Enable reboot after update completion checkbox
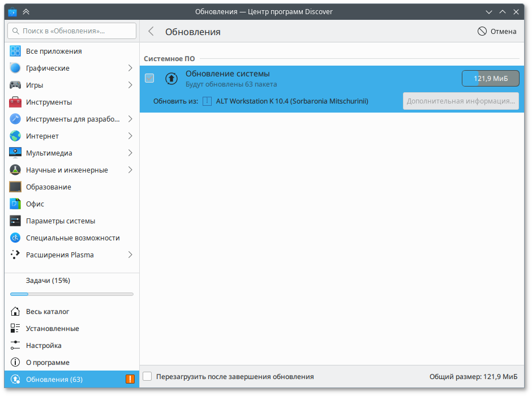532x396 pixels. (x=147, y=377)
